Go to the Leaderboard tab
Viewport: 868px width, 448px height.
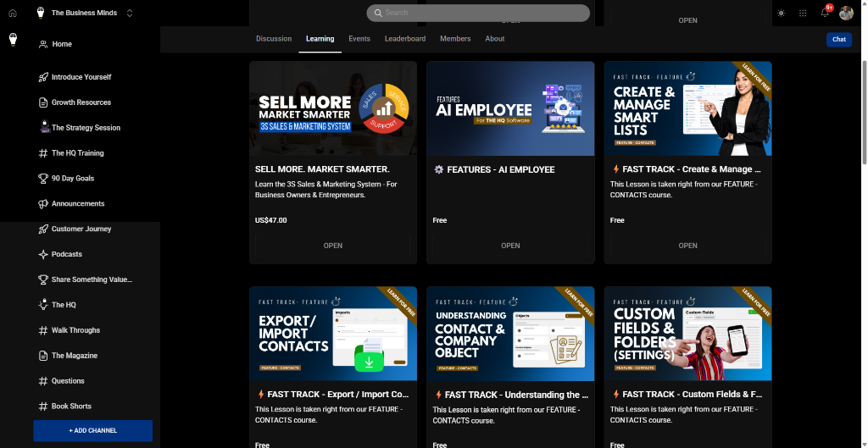pos(405,39)
